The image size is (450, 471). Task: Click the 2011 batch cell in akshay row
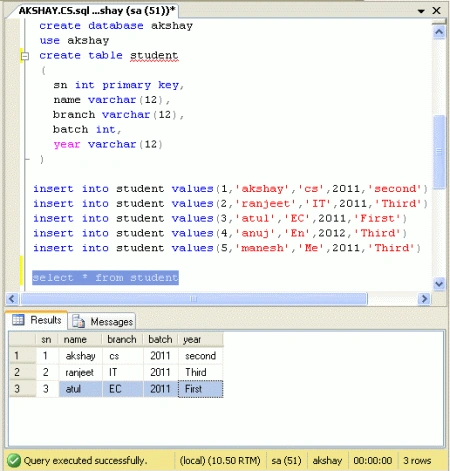click(x=161, y=356)
